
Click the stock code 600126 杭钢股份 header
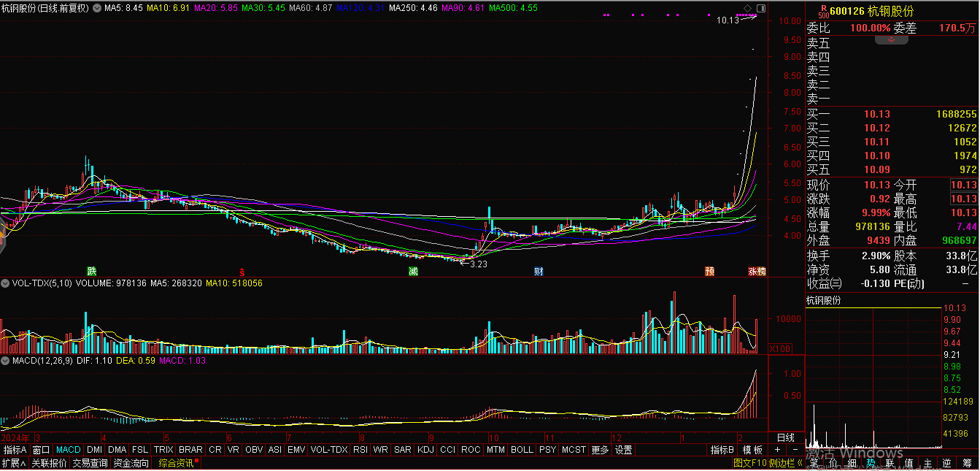click(871, 11)
